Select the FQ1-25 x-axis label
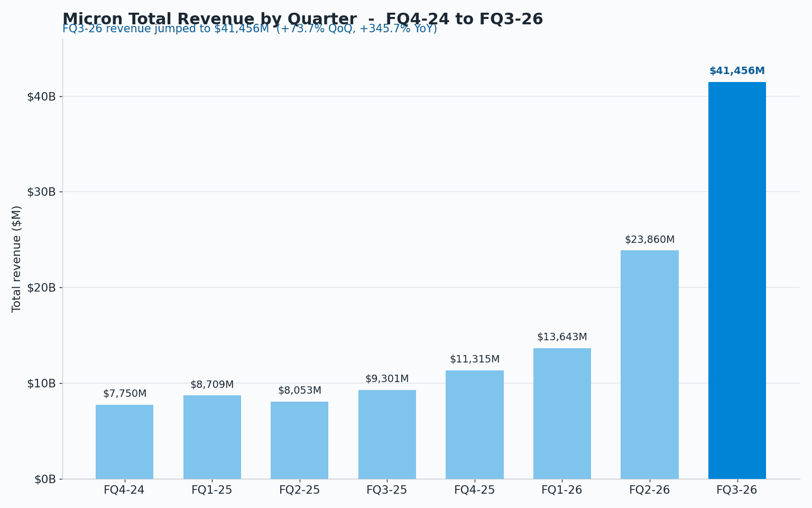812x508 pixels. pyautogui.click(x=212, y=490)
